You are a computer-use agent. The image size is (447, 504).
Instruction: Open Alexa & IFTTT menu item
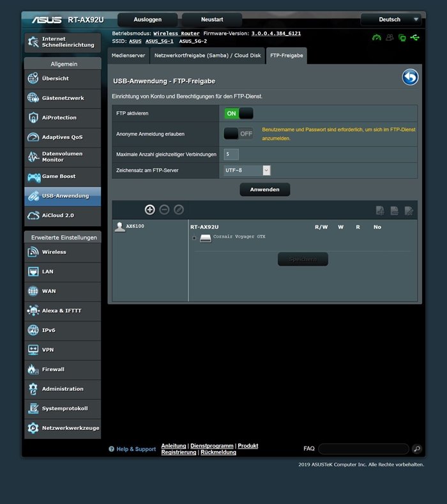pos(63,311)
